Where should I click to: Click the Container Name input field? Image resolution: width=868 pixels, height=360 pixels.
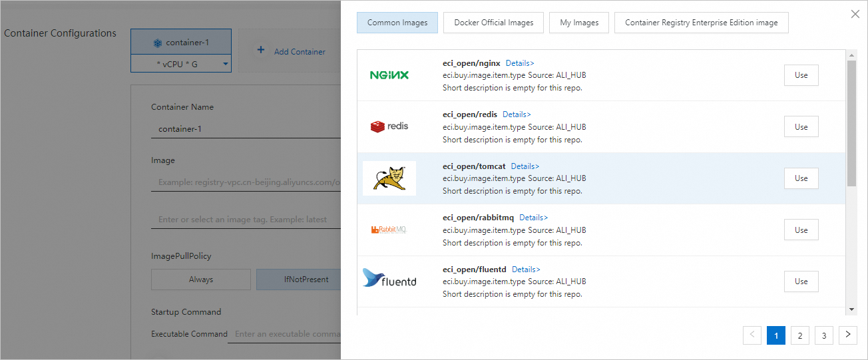246,129
